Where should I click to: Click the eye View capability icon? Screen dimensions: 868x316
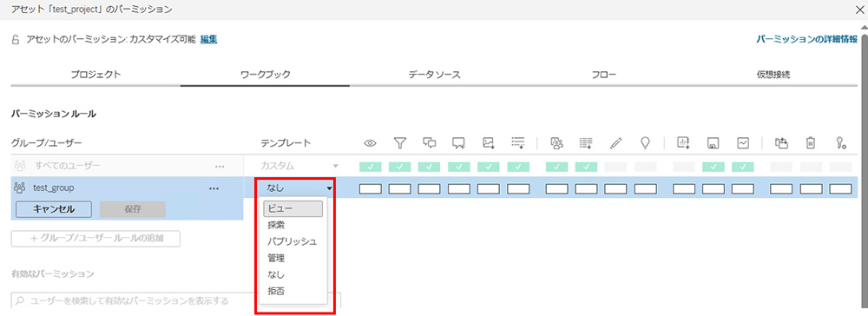click(x=370, y=142)
